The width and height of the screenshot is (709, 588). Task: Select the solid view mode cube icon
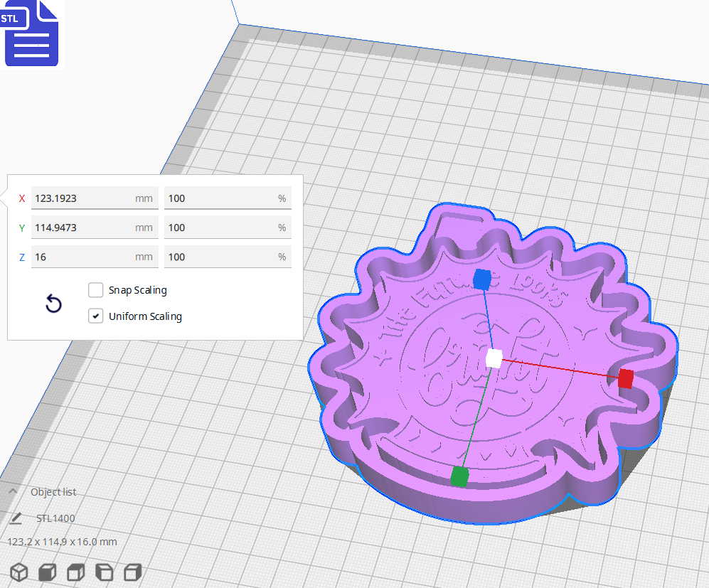46,572
